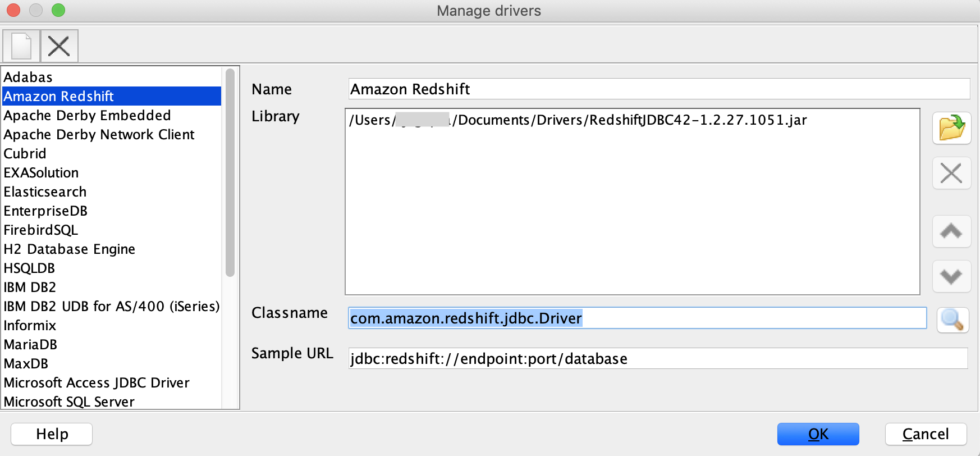Close the Manage drivers window
This screenshot has width=980, height=456.
13,10
